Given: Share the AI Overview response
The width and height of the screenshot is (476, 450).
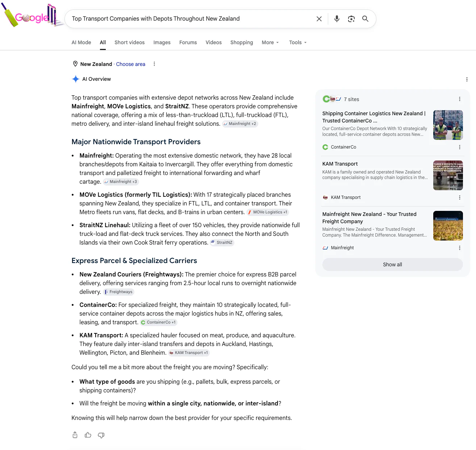Looking at the screenshot, I should click(x=75, y=435).
